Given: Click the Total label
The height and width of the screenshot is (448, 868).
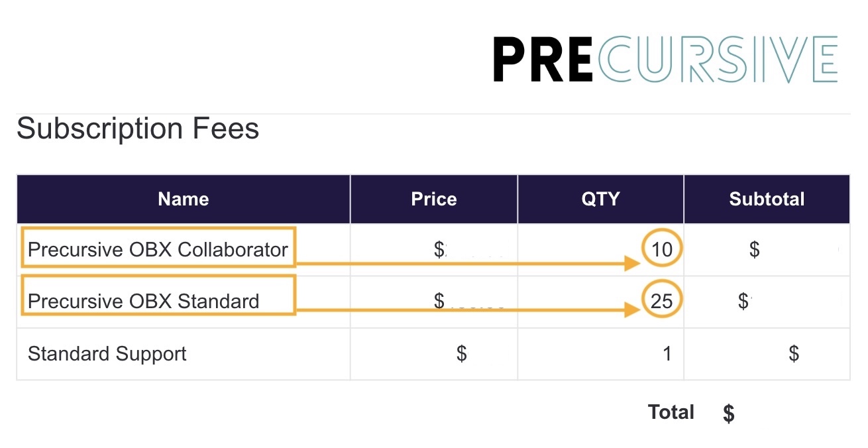Looking at the screenshot, I should coord(671,412).
